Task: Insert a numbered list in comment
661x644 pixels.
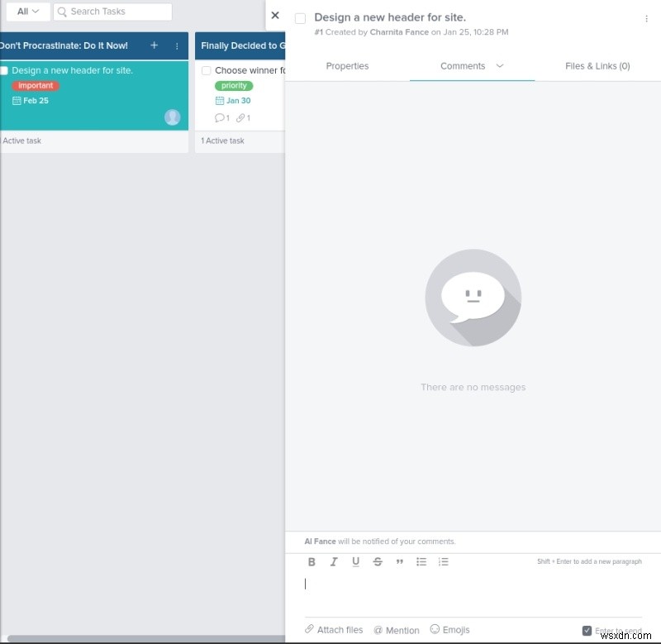Action: 443,562
